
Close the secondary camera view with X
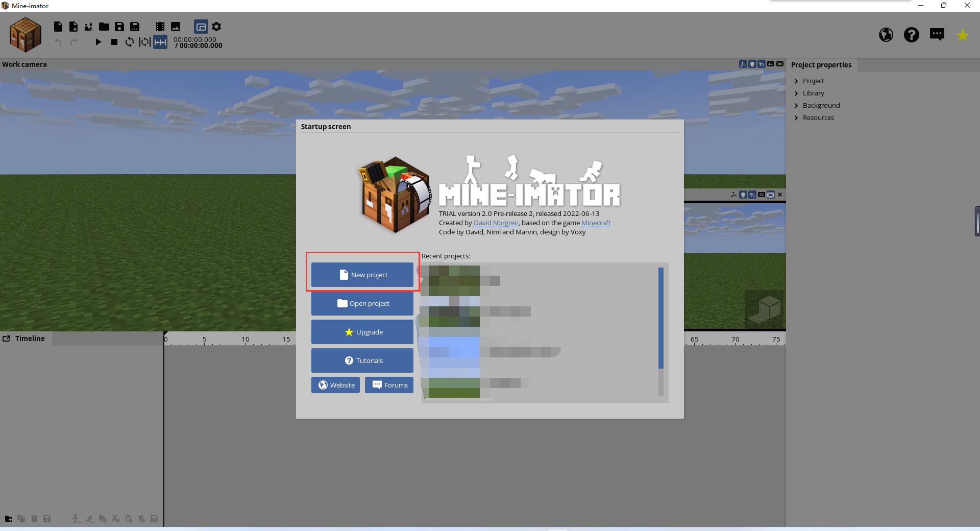click(x=780, y=195)
